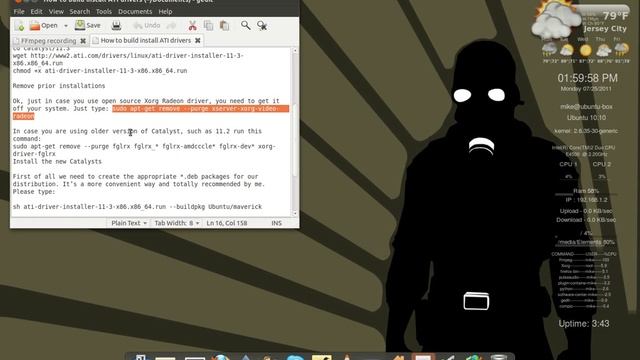Open Find and Replace toolbar icon
This screenshot has width=640, height=360.
click(x=262, y=26)
